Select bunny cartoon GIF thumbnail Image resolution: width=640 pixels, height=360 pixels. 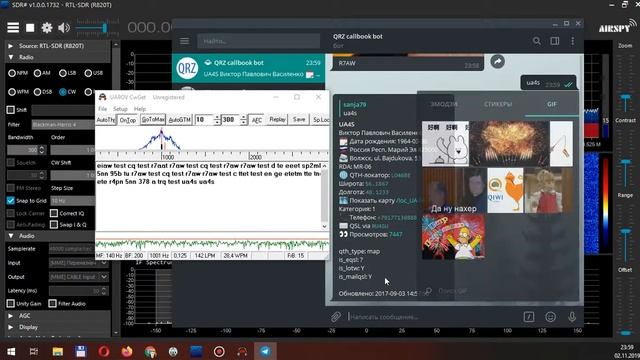445,143
